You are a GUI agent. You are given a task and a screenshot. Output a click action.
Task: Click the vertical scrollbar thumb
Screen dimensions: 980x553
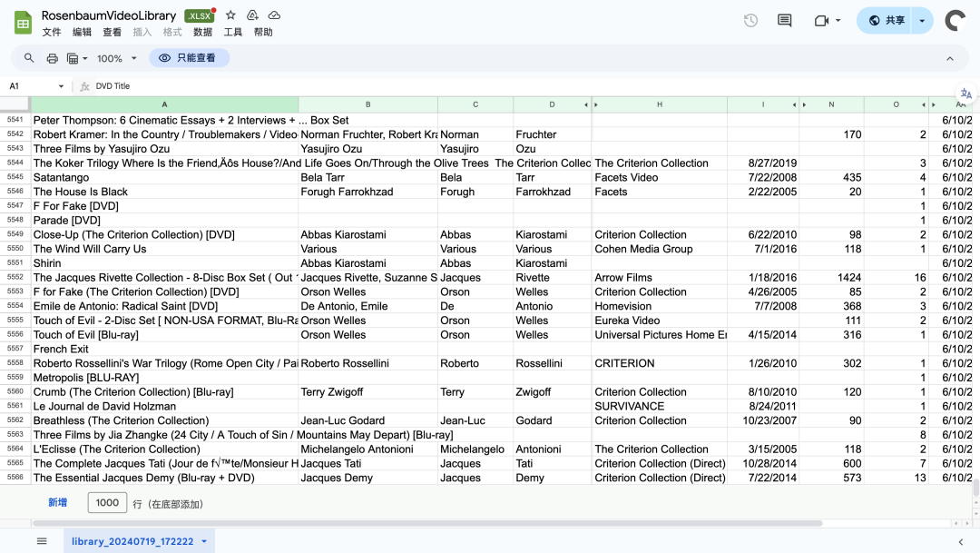click(975, 487)
